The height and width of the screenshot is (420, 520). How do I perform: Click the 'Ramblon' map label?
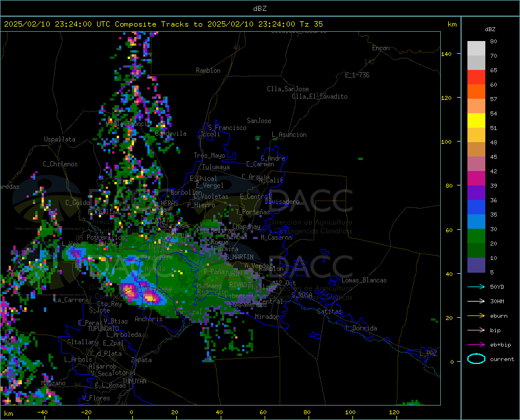tap(208, 70)
